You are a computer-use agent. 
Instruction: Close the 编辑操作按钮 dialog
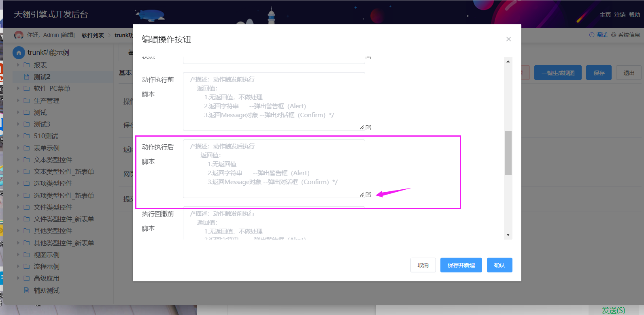508,39
